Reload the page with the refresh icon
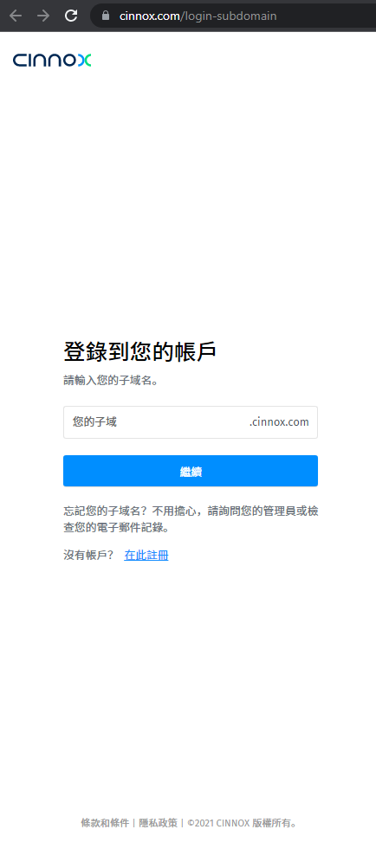This screenshot has width=376, height=868. click(x=71, y=16)
